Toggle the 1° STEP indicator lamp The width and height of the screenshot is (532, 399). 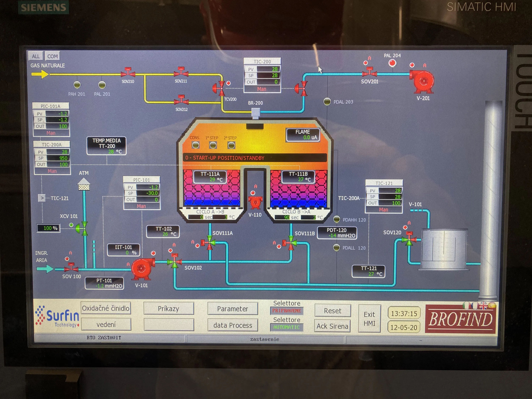213,145
